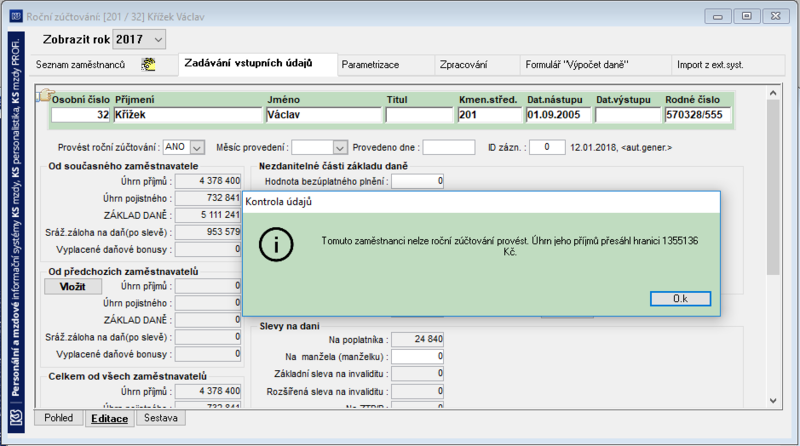Click Sráž.záloha na daň value 953 579
The width and height of the screenshot is (800, 446).
point(208,232)
